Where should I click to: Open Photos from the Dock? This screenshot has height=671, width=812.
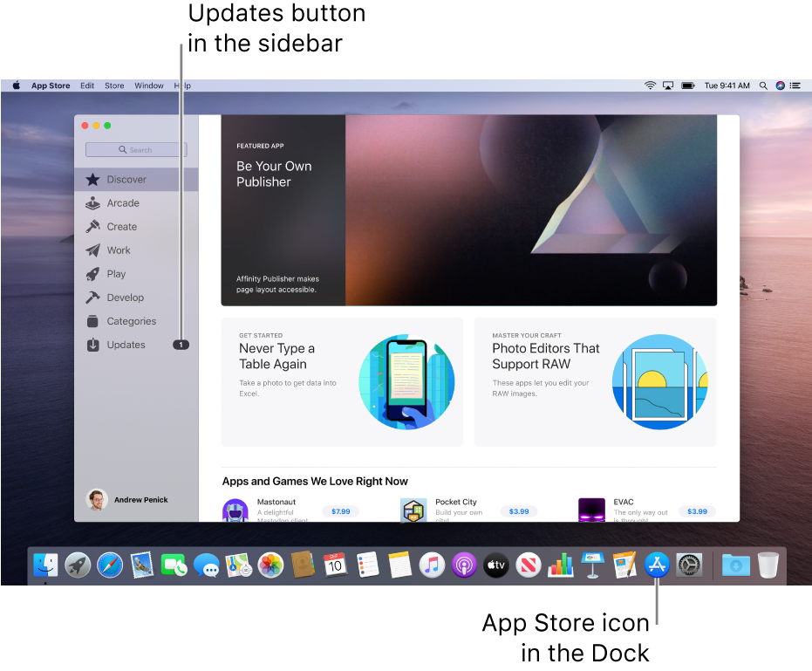point(271,565)
